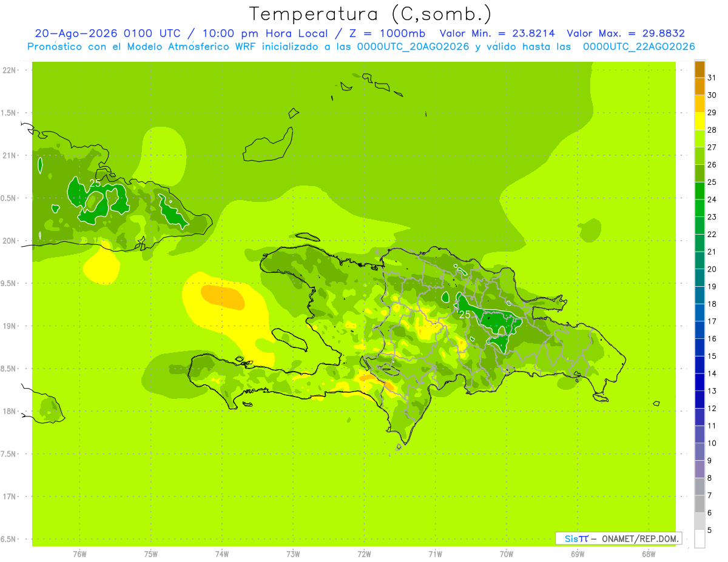
Task: Click the legend swatch between 30 and 31
Action: [x=699, y=87]
